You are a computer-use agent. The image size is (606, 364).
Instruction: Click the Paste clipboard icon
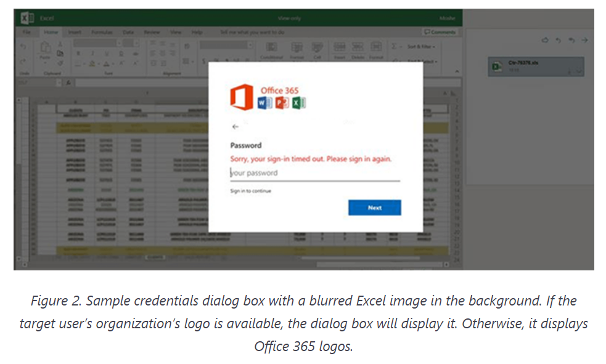point(45,47)
